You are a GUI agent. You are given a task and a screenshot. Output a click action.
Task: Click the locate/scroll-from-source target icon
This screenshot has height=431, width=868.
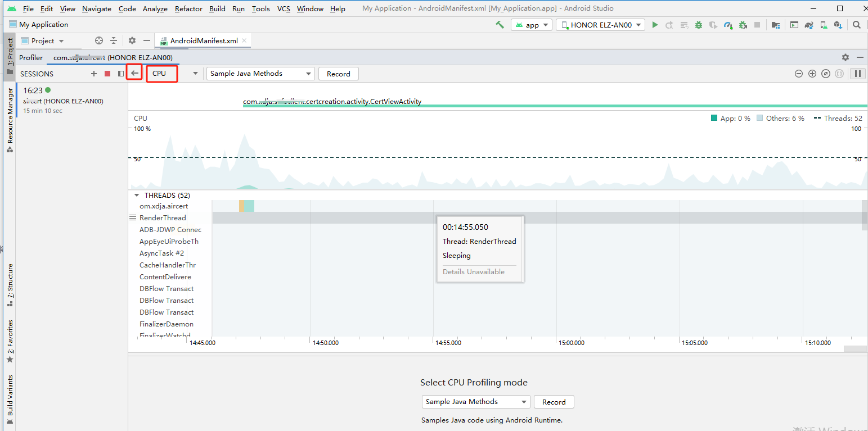pos(99,40)
